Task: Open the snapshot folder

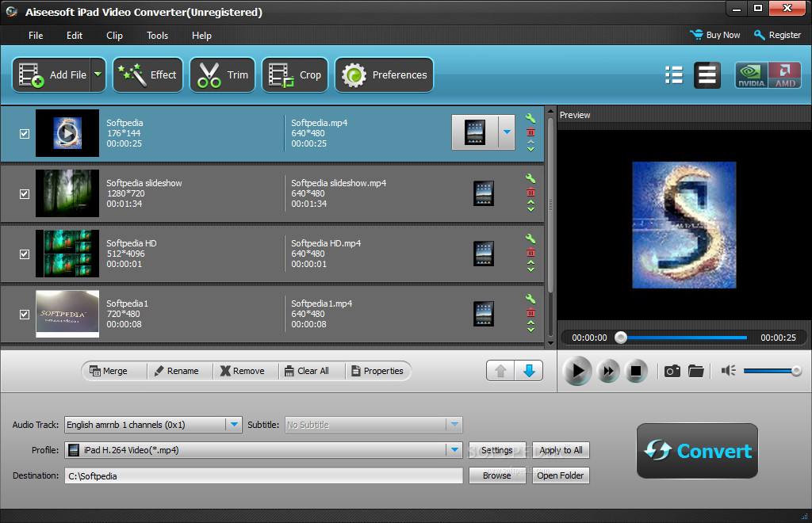Action: tap(696, 371)
